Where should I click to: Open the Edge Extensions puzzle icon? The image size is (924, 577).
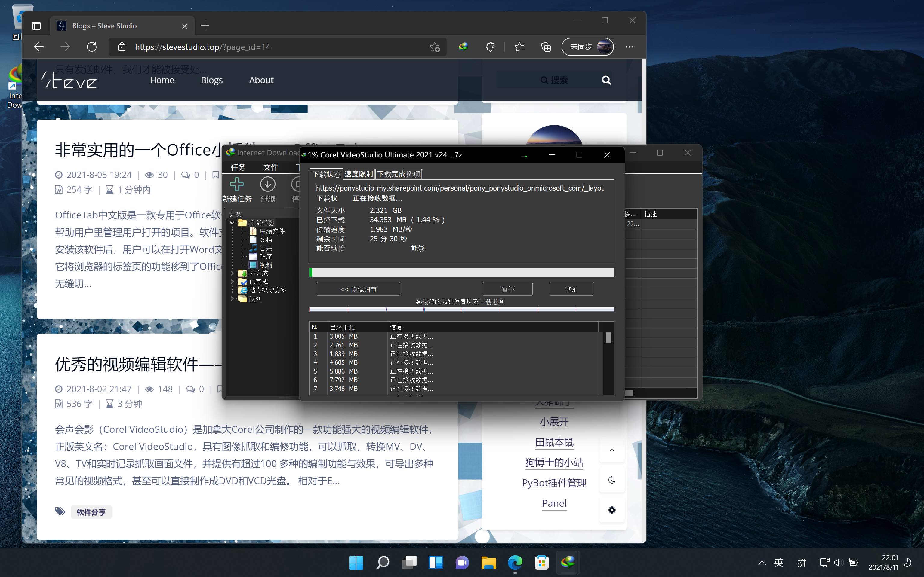(x=490, y=47)
